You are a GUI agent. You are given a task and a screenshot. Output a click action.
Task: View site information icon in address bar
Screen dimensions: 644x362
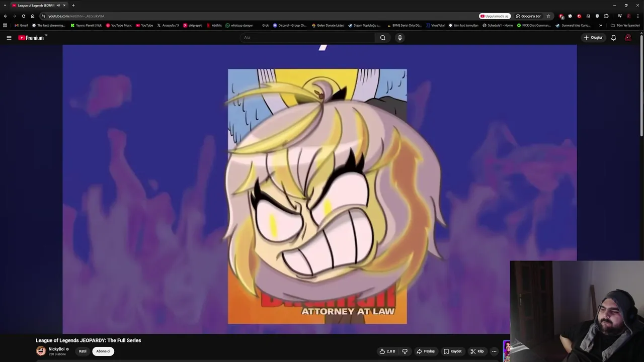(43, 16)
